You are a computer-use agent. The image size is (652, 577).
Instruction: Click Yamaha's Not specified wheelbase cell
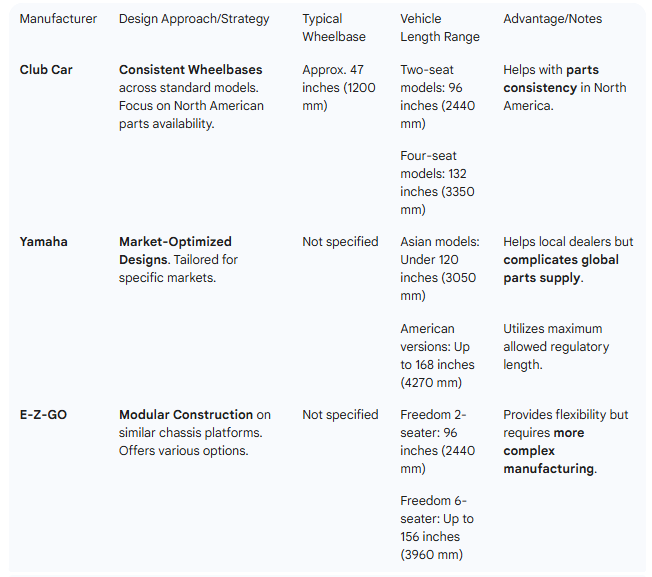point(340,241)
